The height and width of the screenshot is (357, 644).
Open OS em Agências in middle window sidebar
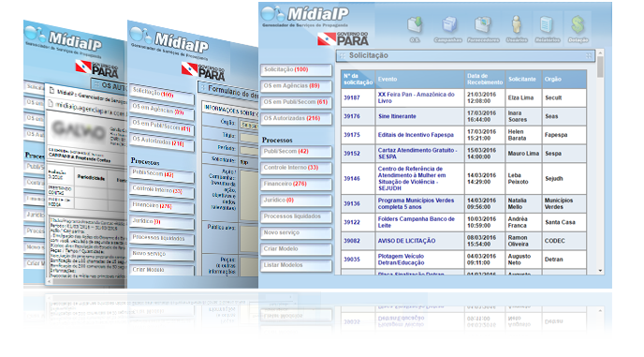point(162,111)
